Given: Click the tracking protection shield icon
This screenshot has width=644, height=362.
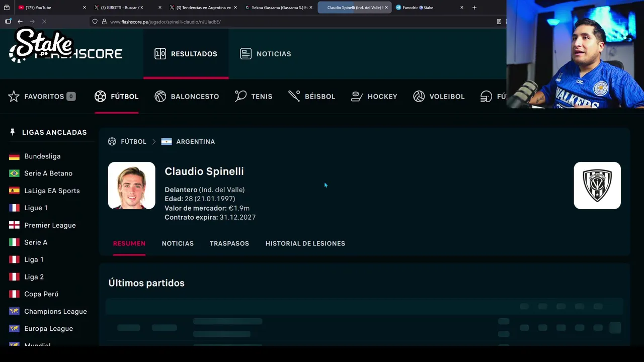Looking at the screenshot, I should point(95,22).
